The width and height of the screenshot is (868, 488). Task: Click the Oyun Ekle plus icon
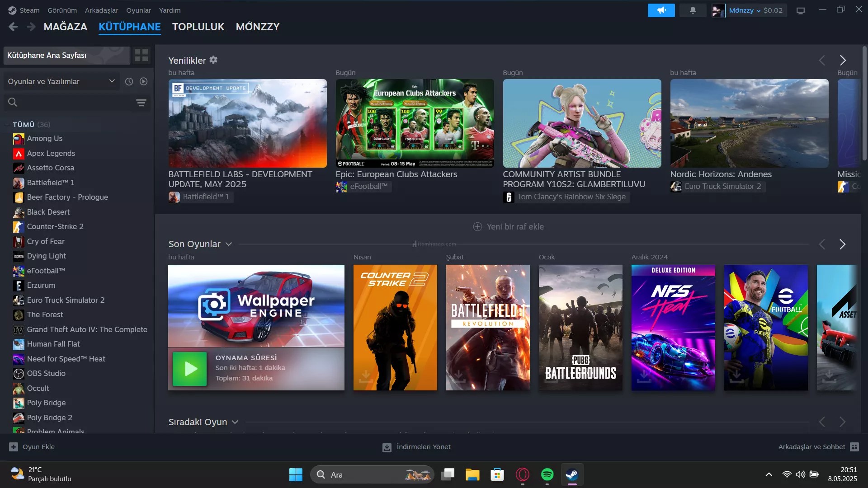(x=14, y=447)
